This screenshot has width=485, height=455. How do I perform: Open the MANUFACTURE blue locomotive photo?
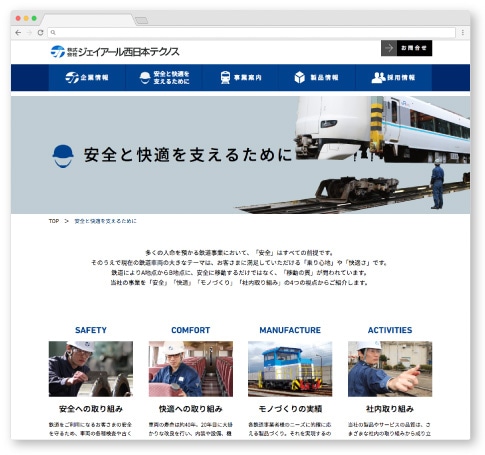290,369
